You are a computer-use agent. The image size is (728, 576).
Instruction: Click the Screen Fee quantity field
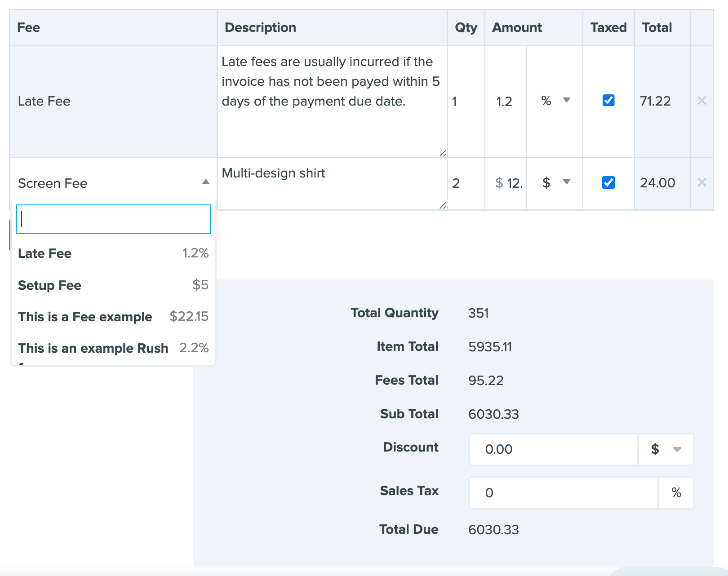pos(466,183)
